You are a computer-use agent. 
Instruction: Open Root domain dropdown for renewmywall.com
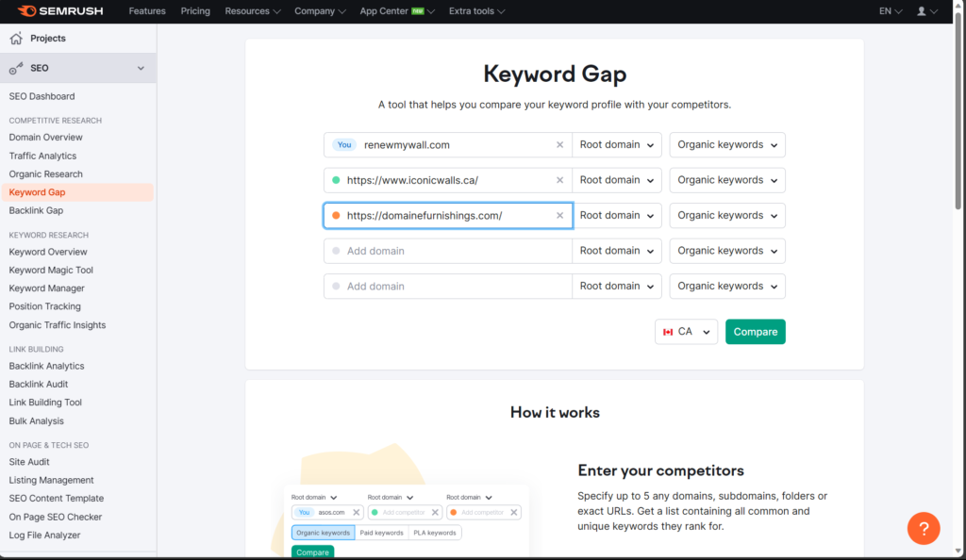click(x=617, y=145)
